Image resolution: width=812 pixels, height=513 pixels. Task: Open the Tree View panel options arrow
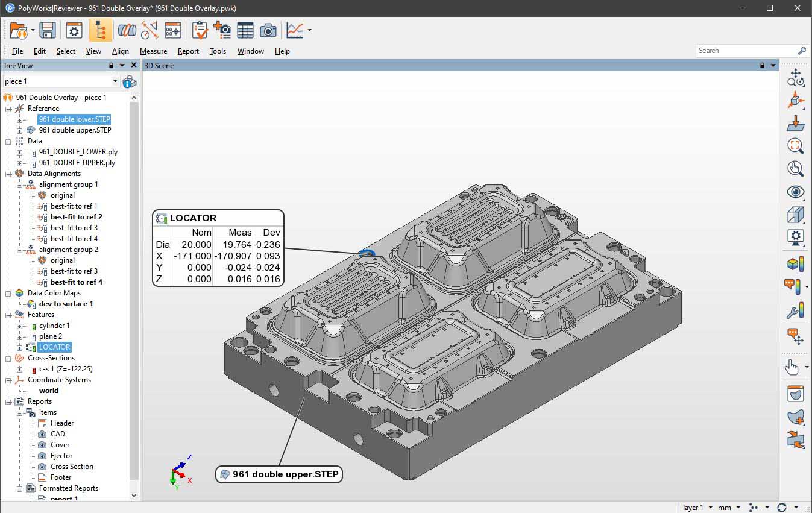click(x=122, y=65)
